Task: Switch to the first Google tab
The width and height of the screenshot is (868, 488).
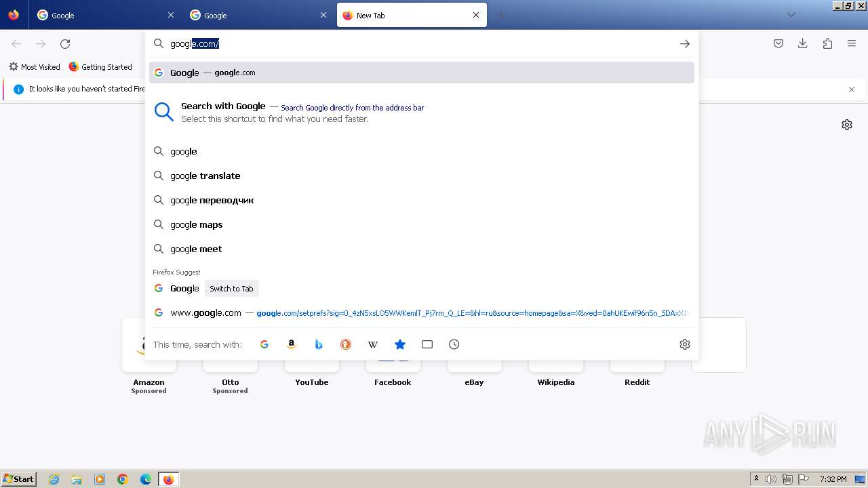Action: (105, 15)
